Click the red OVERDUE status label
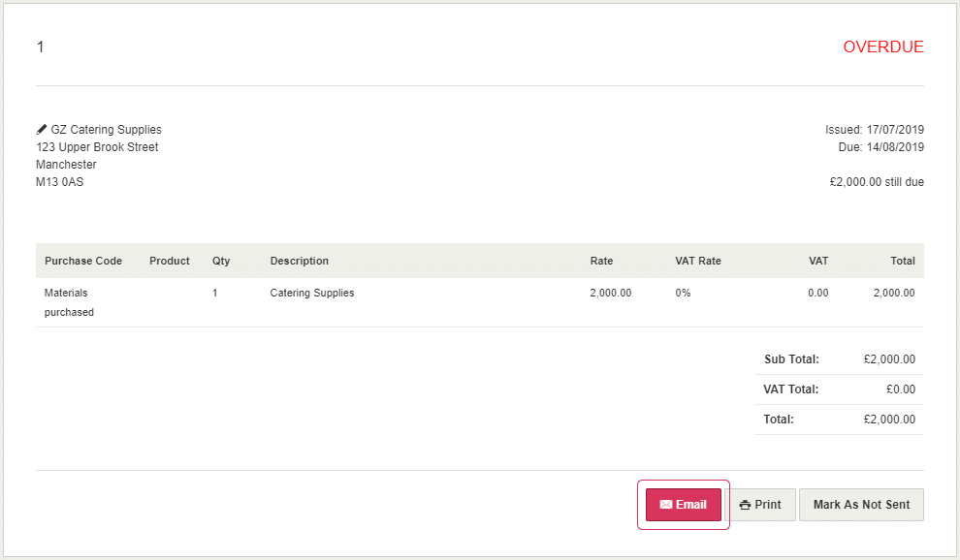Image resolution: width=960 pixels, height=560 pixels. (882, 47)
